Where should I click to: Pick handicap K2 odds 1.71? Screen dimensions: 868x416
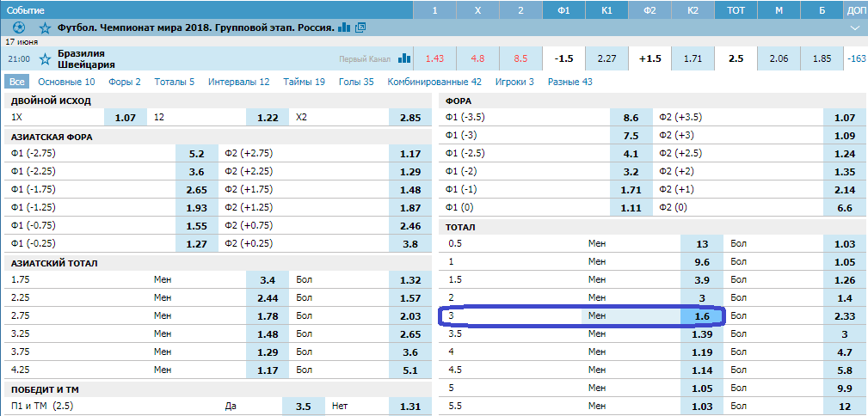(693, 58)
